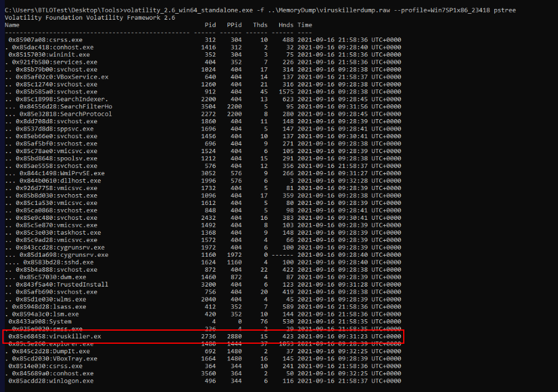
Task: Click the pstree command argument
Action: (504, 10)
